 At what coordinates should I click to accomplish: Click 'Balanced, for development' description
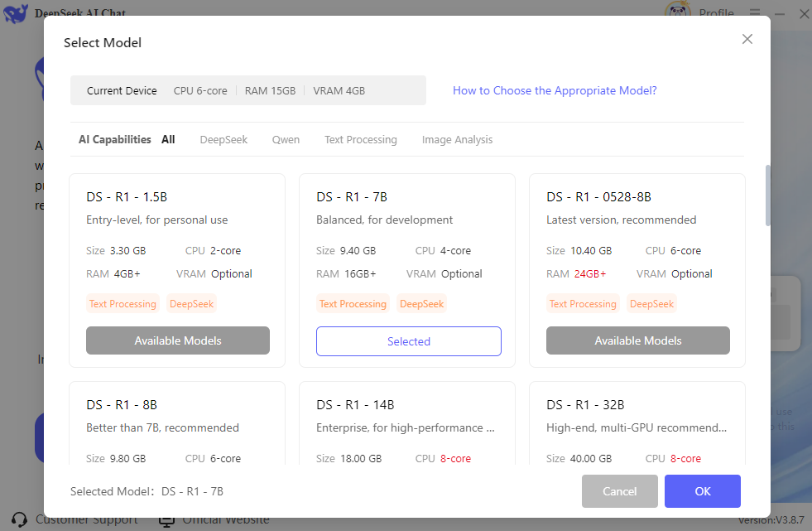tap(385, 220)
